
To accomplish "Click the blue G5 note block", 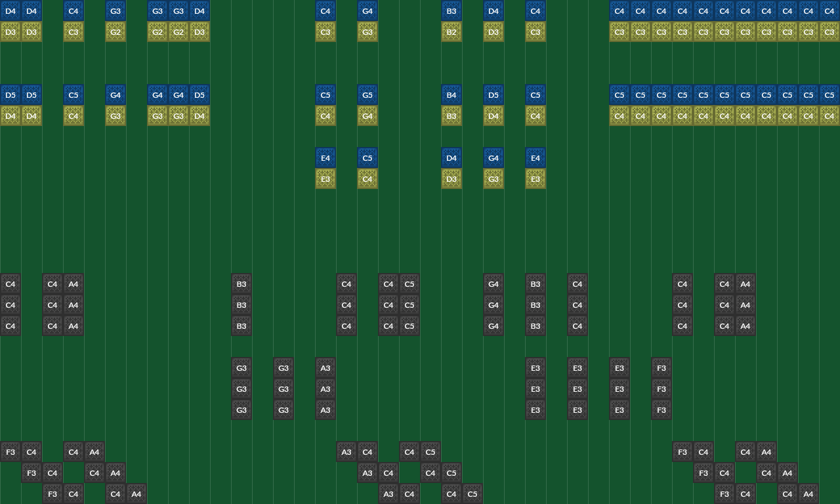I will 367,94.
